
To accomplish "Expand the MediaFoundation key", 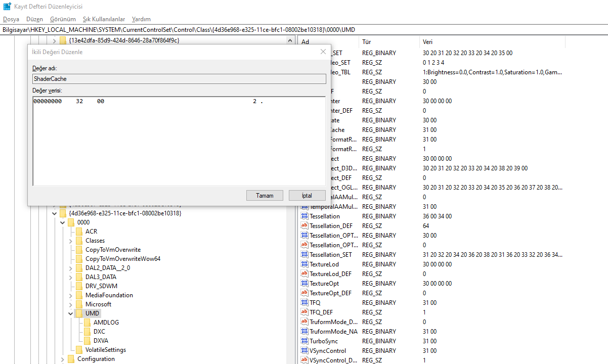I will pos(71,295).
